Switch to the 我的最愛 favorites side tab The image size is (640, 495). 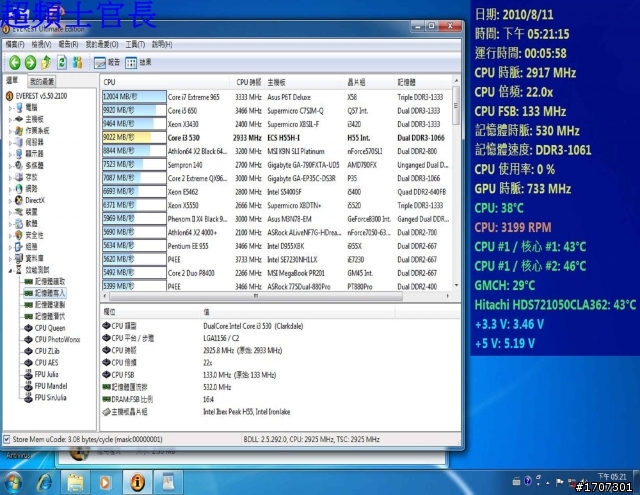[x=42, y=82]
